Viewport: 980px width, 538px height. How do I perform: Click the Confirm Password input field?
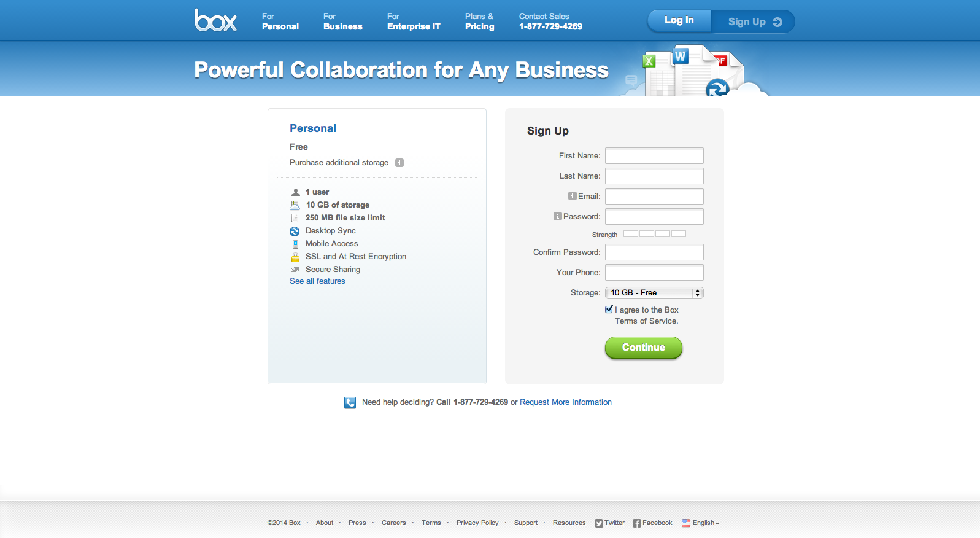pyautogui.click(x=654, y=252)
